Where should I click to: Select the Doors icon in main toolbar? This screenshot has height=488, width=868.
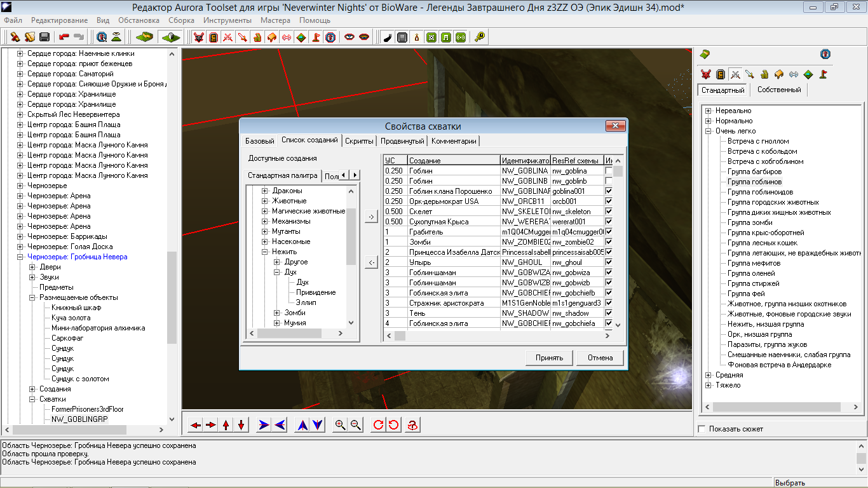tap(214, 37)
